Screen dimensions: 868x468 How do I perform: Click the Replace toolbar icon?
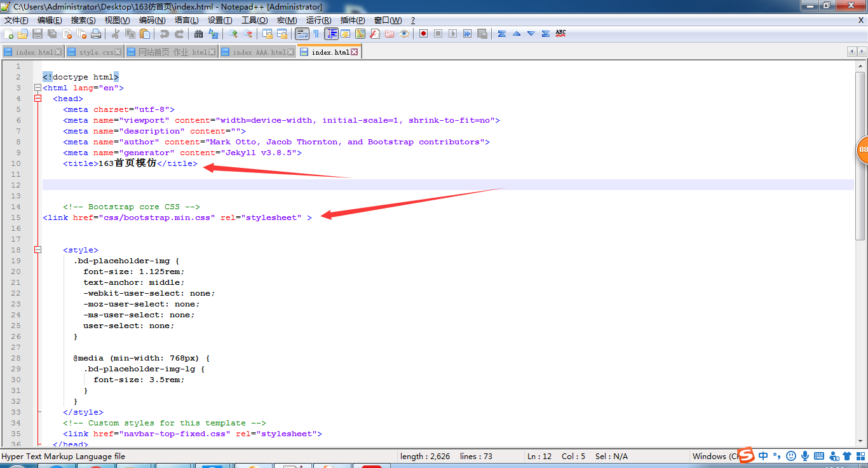[x=214, y=34]
